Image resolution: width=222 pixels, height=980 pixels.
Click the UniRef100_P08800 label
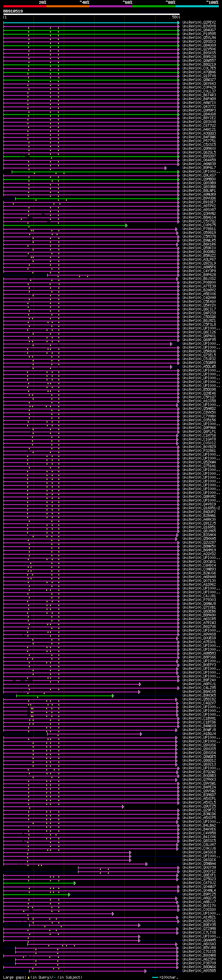click(x=199, y=282)
